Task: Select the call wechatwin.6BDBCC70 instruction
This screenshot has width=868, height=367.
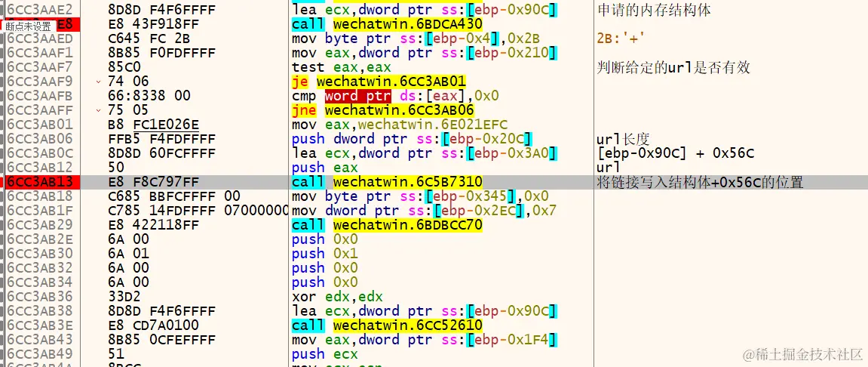Action: pyautogui.click(x=386, y=225)
